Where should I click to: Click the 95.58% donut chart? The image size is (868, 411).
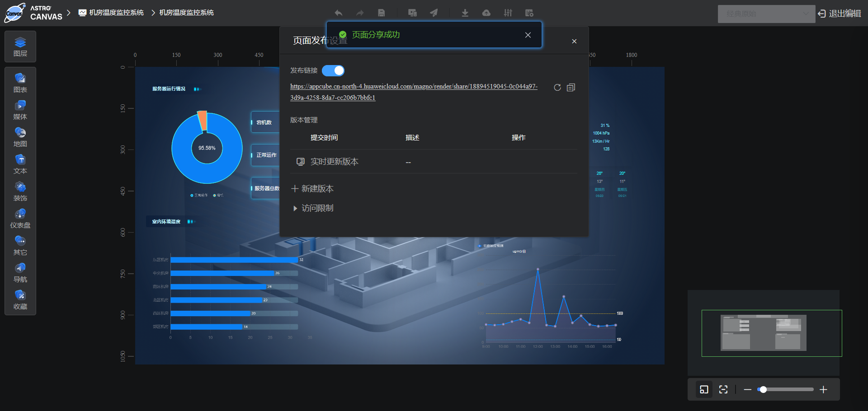point(207,148)
